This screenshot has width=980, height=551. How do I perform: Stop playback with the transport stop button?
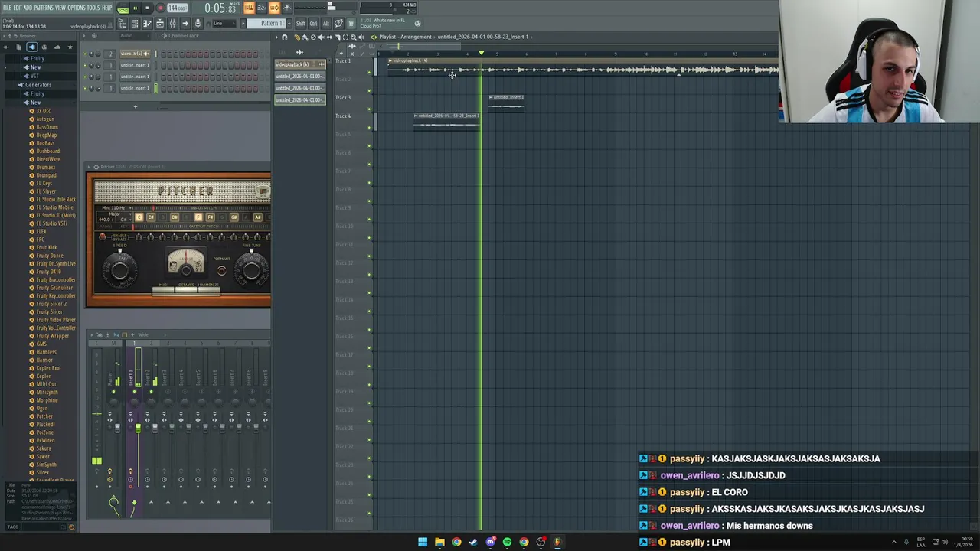coord(147,8)
